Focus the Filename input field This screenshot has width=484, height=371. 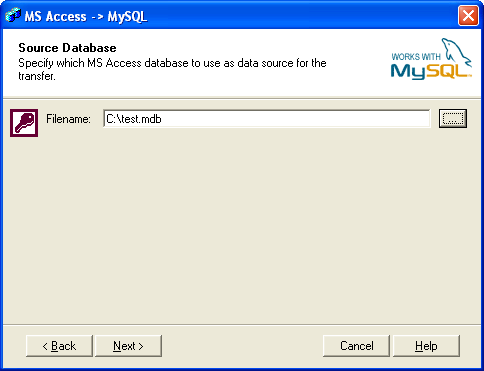tap(267, 119)
